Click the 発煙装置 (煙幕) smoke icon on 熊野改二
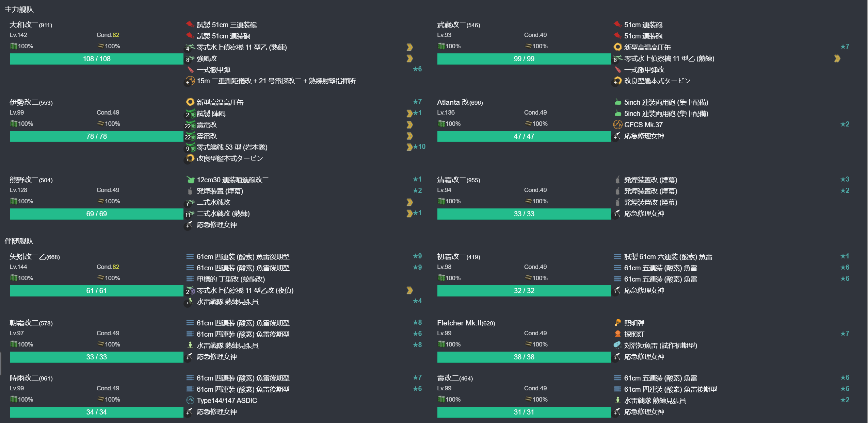This screenshot has width=868, height=423. tap(189, 191)
